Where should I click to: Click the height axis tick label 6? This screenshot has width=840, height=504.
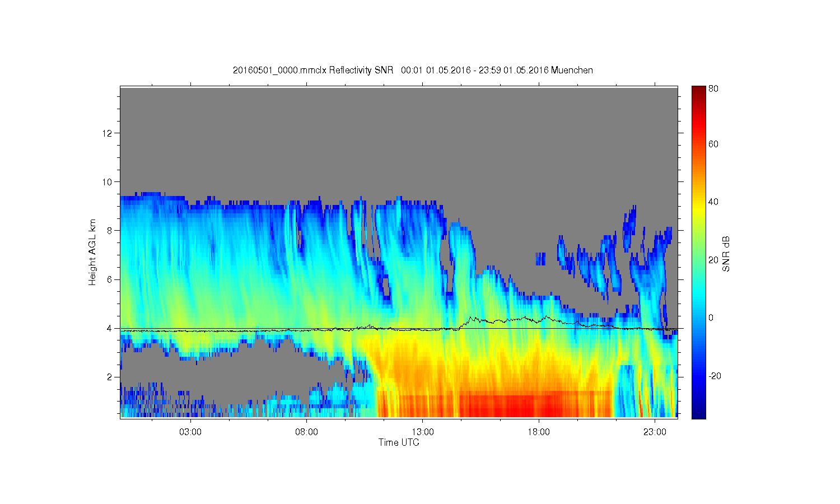click(110, 279)
